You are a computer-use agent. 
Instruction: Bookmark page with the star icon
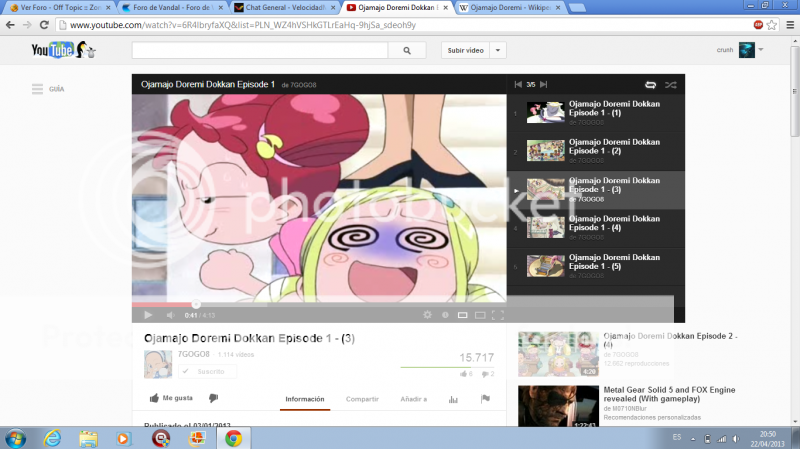[771, 24]
